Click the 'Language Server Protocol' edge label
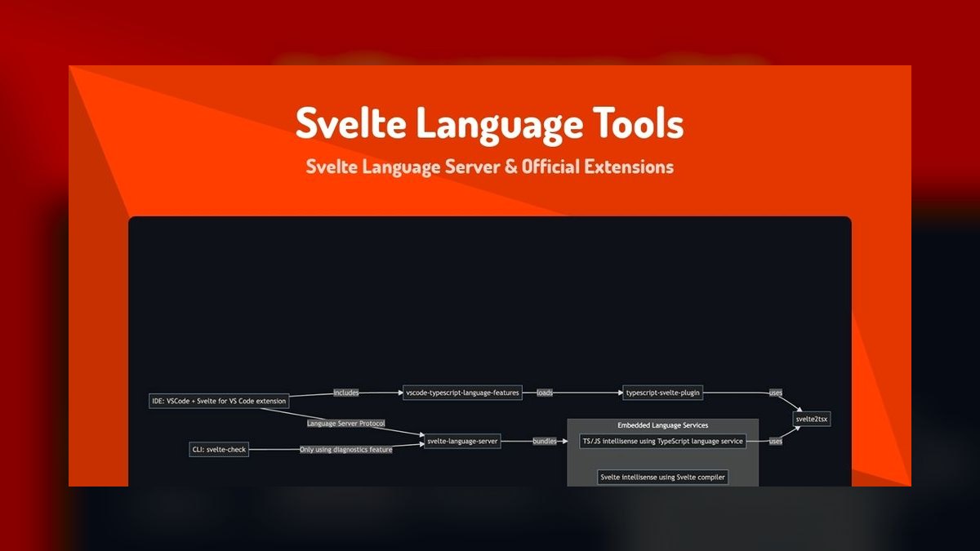 coord(346,424)
